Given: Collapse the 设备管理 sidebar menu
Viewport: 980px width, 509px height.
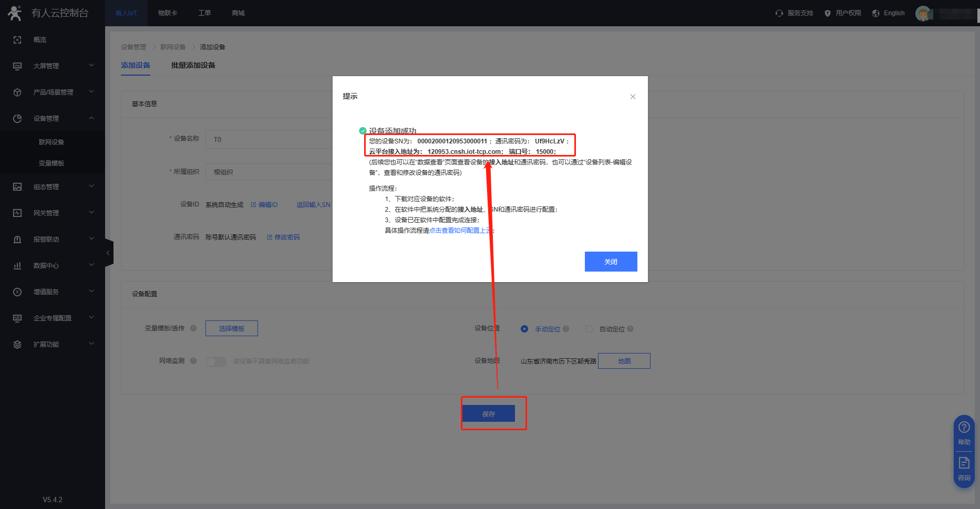Looking at the screenshot, I should 53,118.
